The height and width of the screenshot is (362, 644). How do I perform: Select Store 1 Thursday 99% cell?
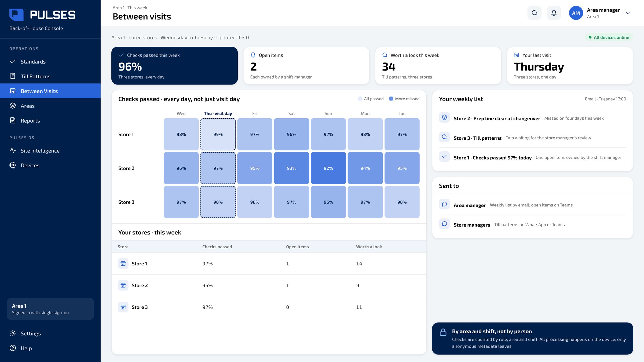(218, 134)
